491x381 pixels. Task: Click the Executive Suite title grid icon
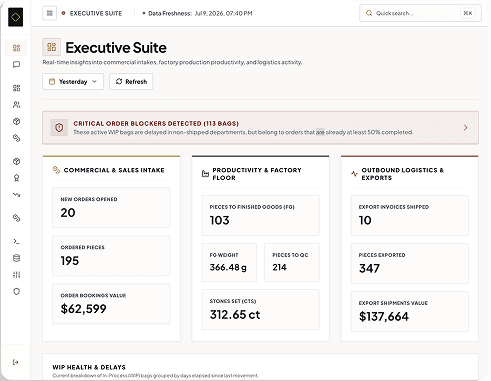click(x=52, y=47)
